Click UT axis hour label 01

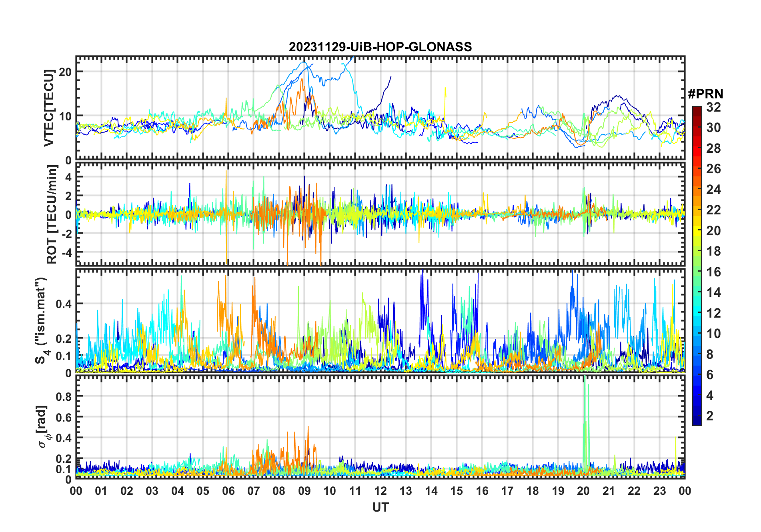(x=101, y=491)
